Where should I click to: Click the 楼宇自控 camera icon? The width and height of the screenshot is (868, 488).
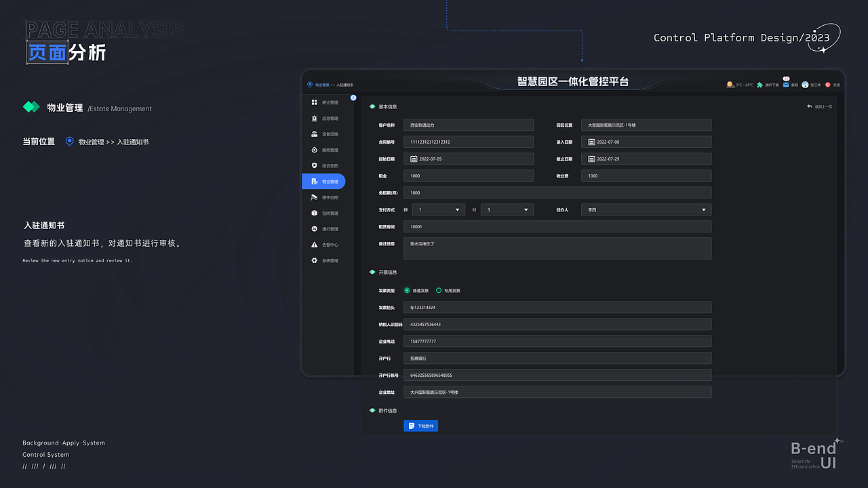(x=314, y=197)
